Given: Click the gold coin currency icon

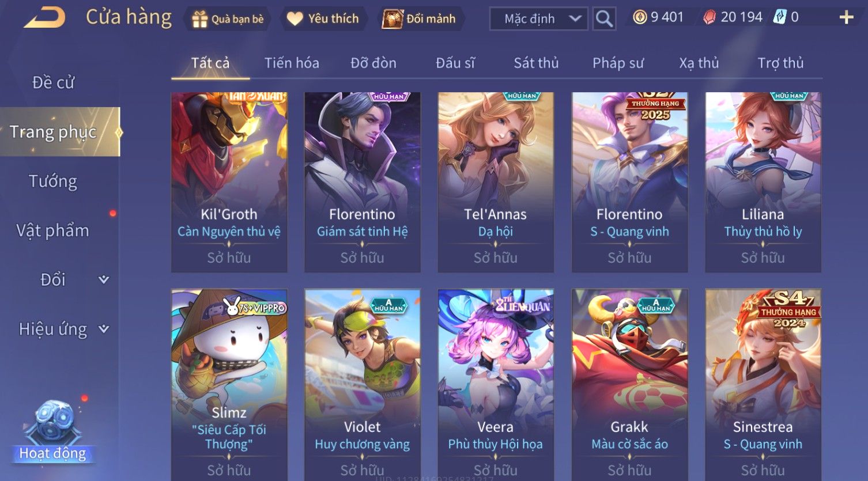Looking at the screenshot, I should pyautogui.click(x=639, y=17).
